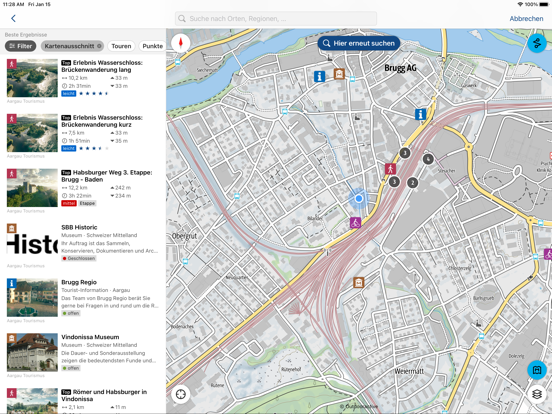
Task: Select the hiking marker on the map
Action: [x=390, y=169]
